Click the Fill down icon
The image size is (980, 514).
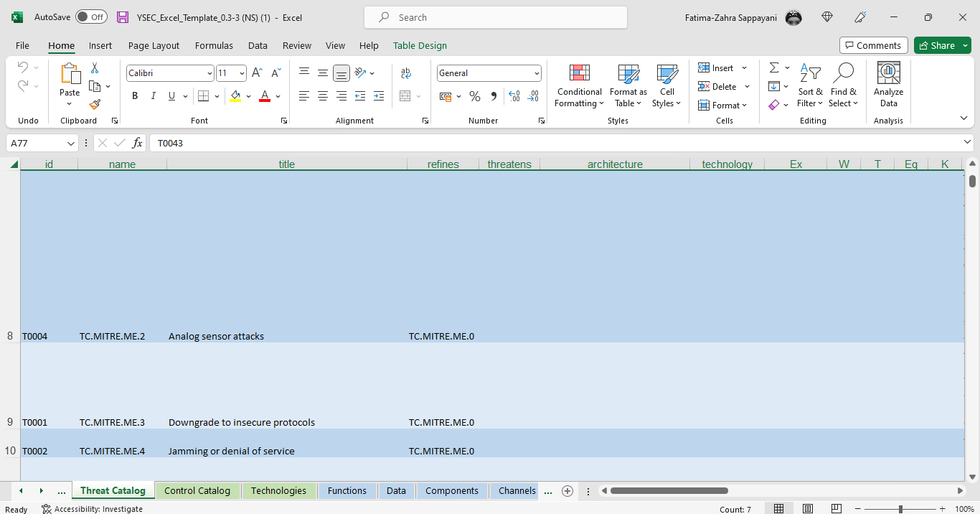[x=774, y=86]
